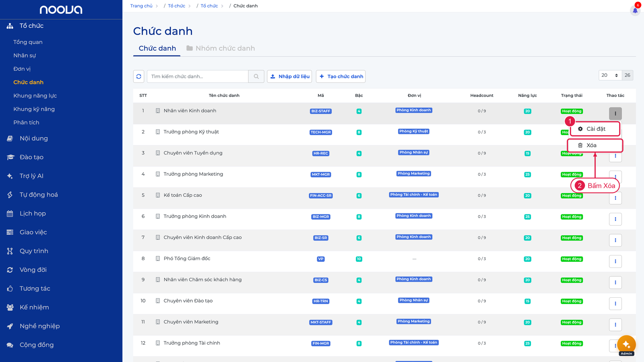This screenshot has width=644, height=362.
Task: Click the refresh list icon button
Action: 139,76
